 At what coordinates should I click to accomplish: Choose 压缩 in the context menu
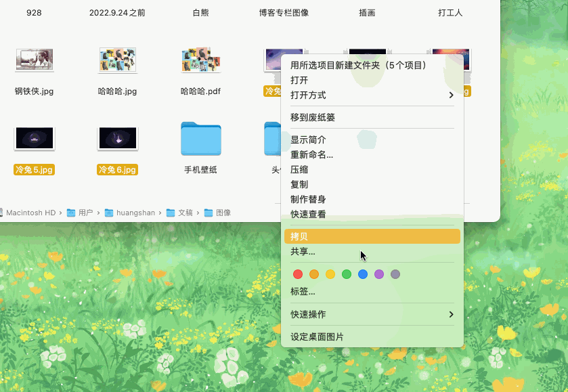[372, 169]
